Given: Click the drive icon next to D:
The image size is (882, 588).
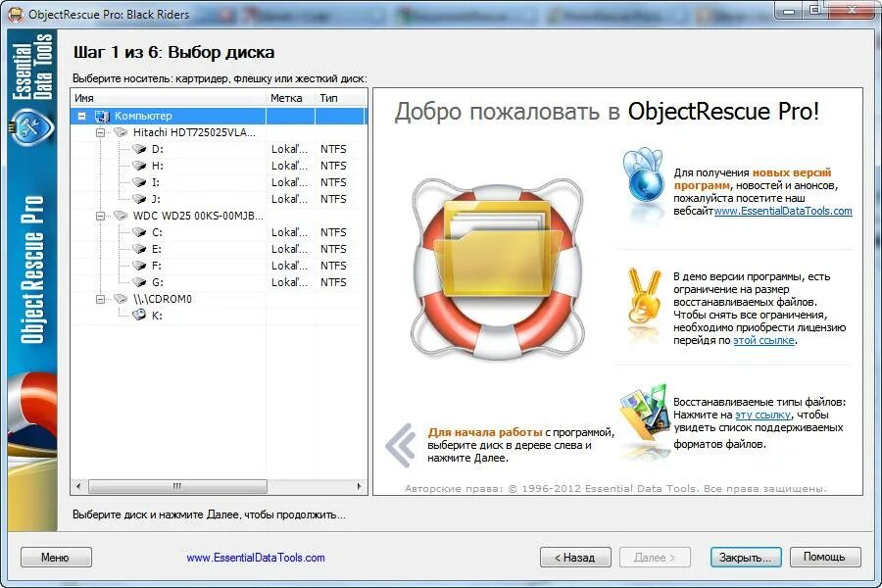Looking at the screenshot, I should pyautogui.click(x=139, y=149).
